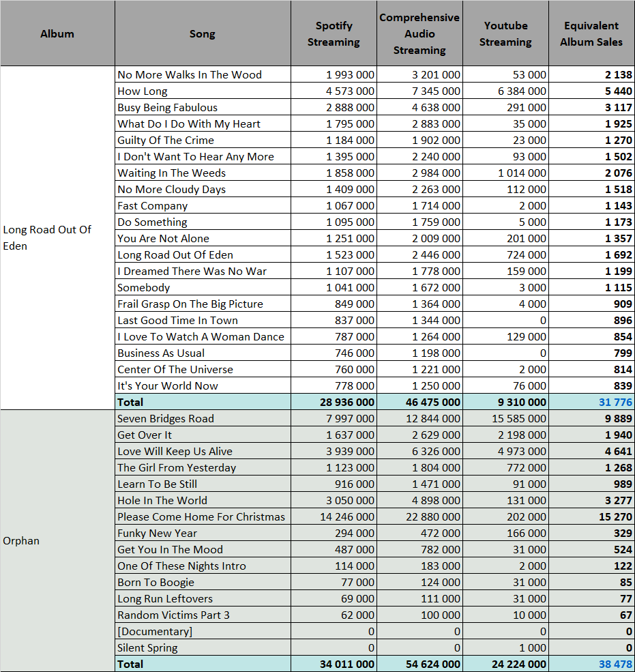The height and width of the screenshot is (672, 635).
Task: Click I Love To Watch A Woman Dance
Action: [203, 336]
